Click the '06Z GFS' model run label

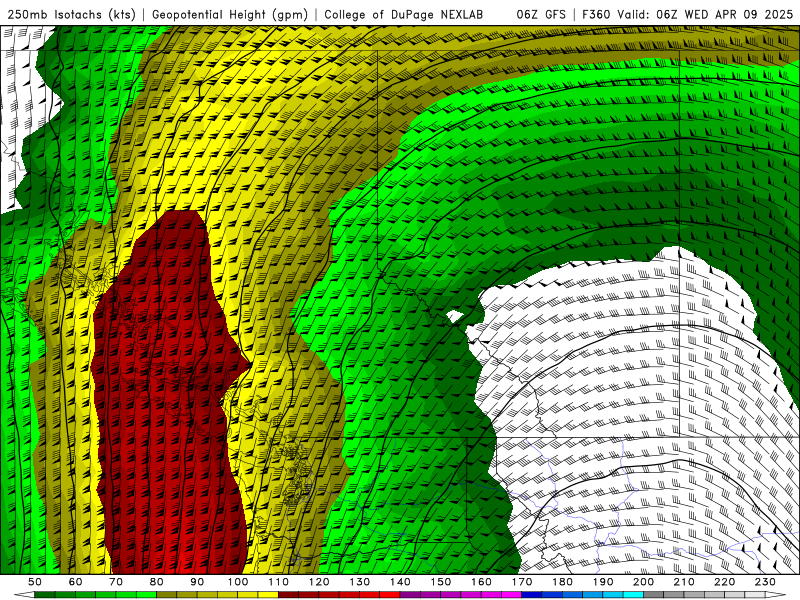click(541, 15)
